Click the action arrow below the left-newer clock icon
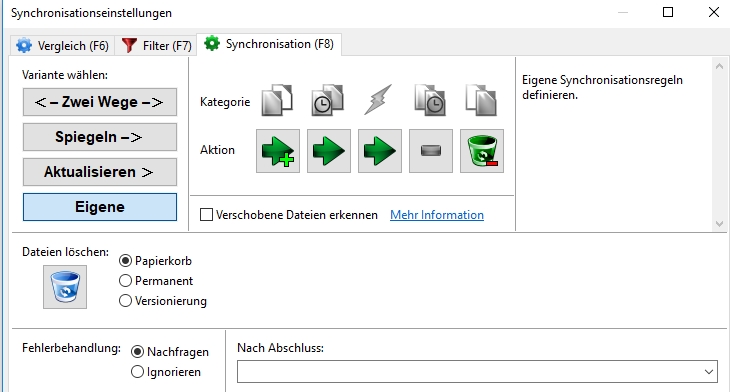This screenshot has height=392, width=730. point(329,151)
